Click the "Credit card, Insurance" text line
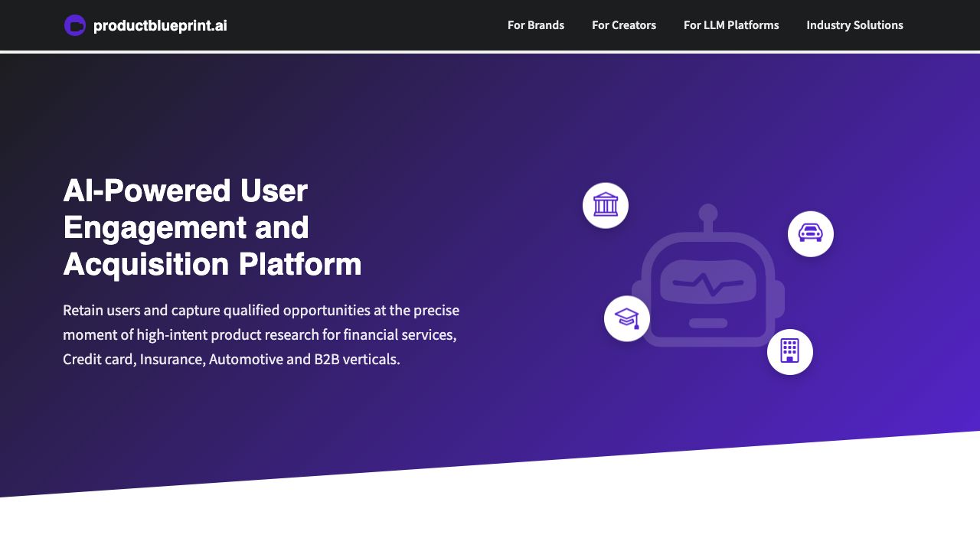This screenshot has height=551, width=980. [x=231, y=359]
